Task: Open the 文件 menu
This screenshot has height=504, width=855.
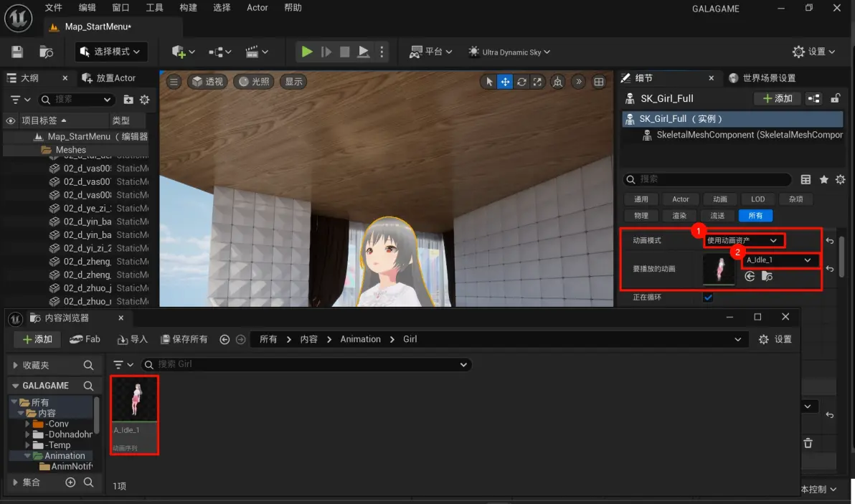Action: [x=53, y=8]
